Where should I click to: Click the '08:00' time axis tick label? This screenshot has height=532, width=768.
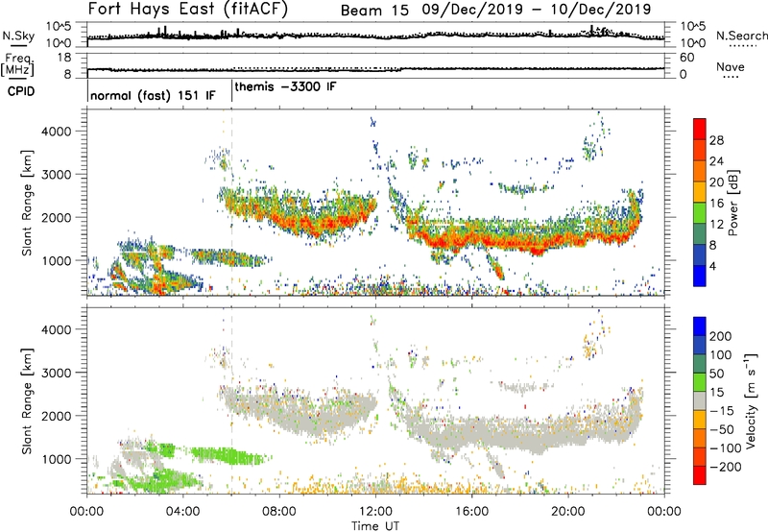(279, 512)
